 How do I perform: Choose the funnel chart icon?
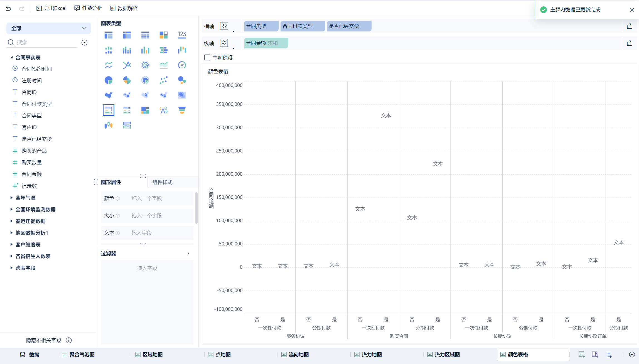click(182, 110)
